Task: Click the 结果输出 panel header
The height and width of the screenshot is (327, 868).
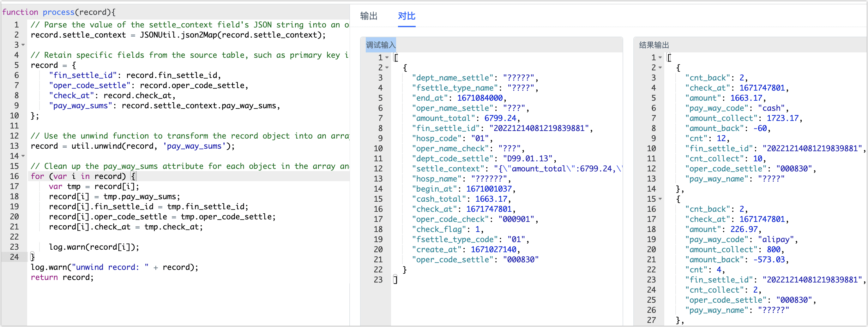Action: 654,45
